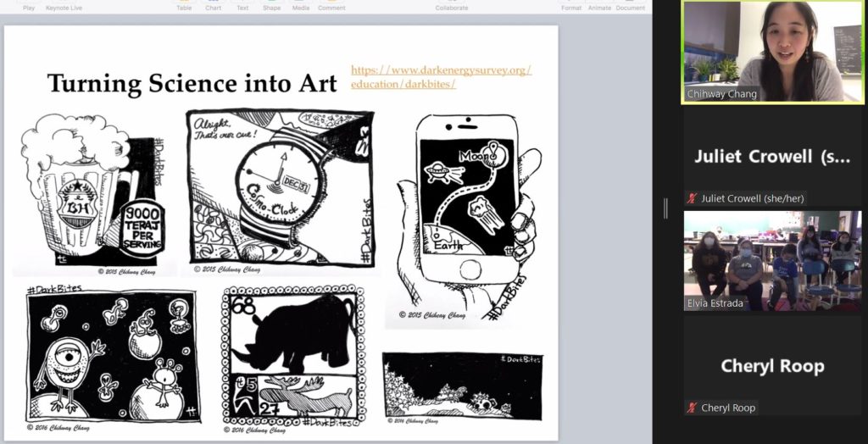Click Chihway Chang's video tile
Image resolution: width=868 pixels, height=444 pixels.
[x=773, y=52]
